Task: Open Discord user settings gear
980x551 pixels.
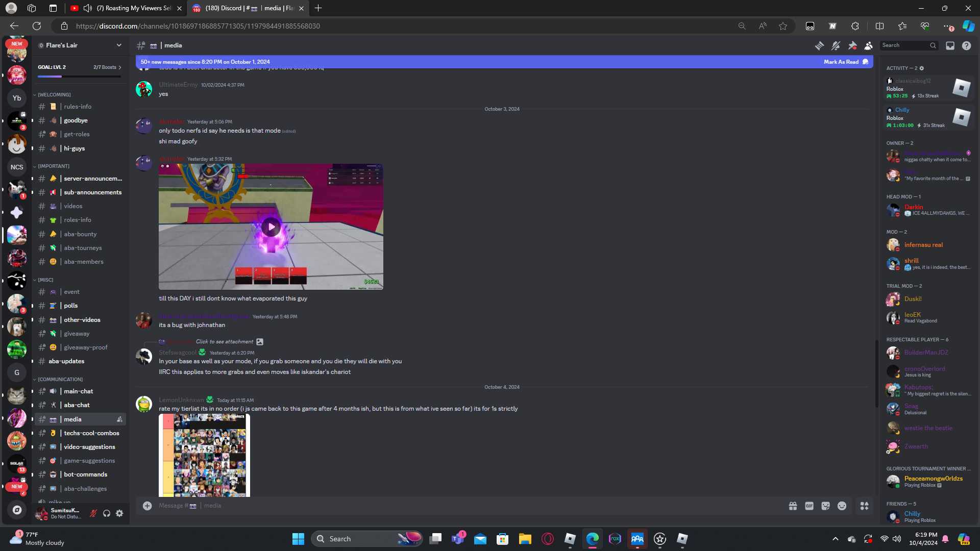Action: coord(119,513)
